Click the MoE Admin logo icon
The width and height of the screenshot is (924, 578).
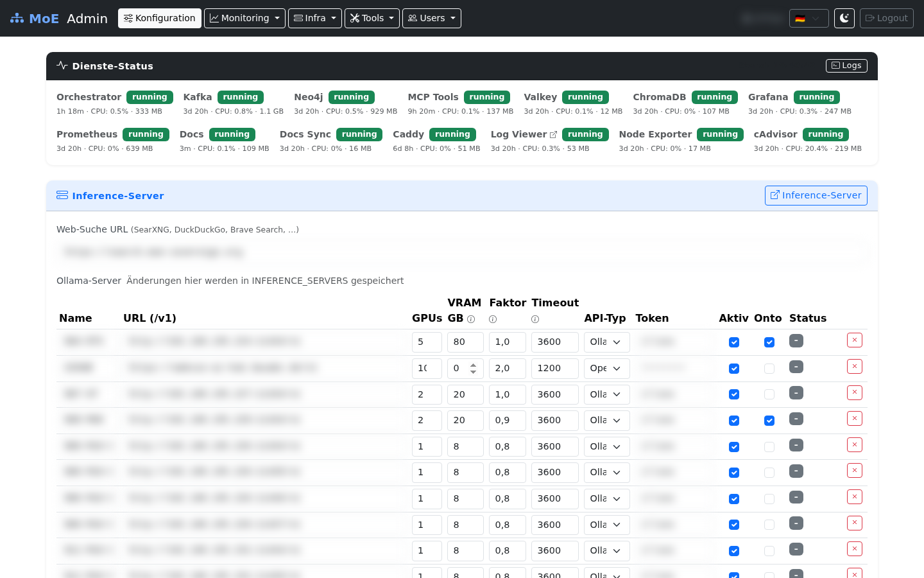coord(17,18)
